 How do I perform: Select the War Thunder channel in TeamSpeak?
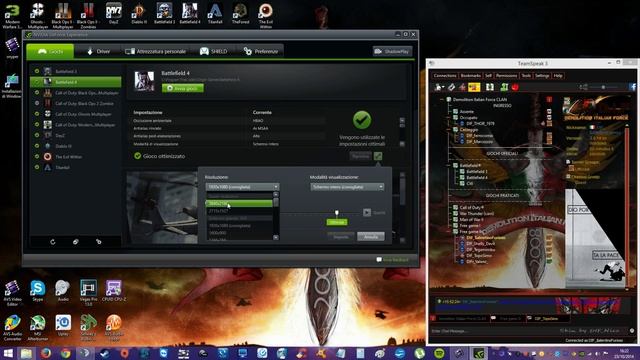pos(473,213)
